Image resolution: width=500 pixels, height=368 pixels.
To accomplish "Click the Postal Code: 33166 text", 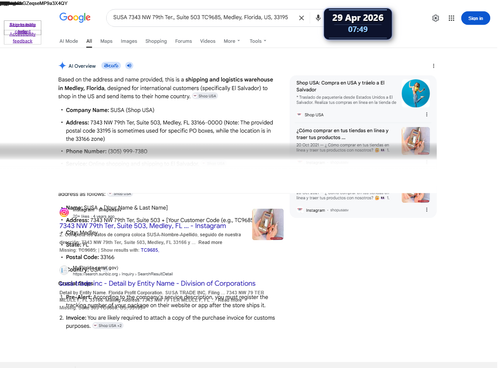I will click(90, 257).
